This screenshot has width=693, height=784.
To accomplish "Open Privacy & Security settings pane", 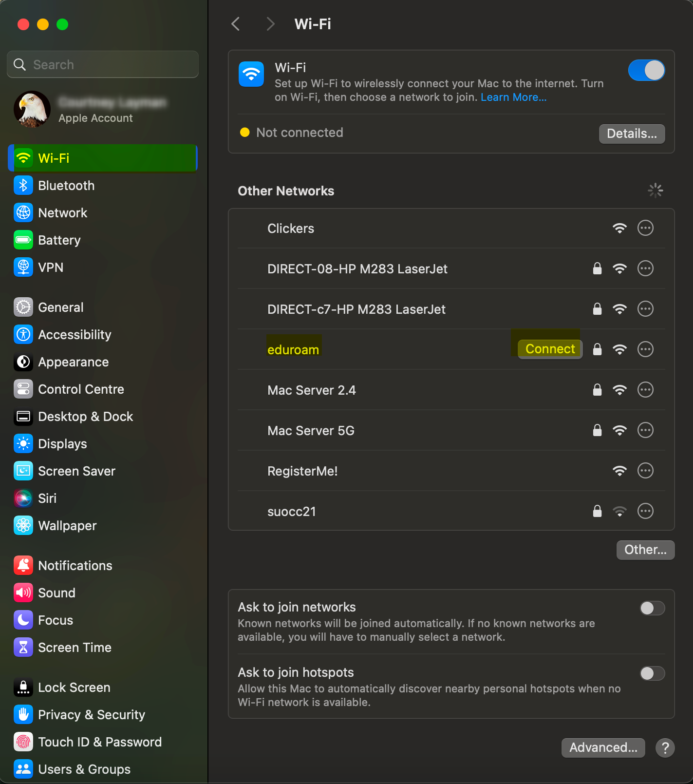I will (91, 715).
